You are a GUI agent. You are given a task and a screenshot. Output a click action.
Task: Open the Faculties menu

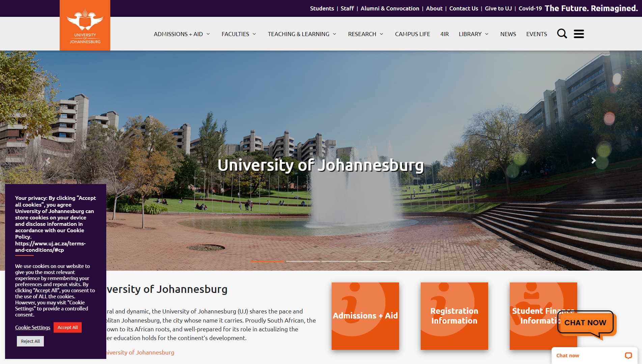235,34
